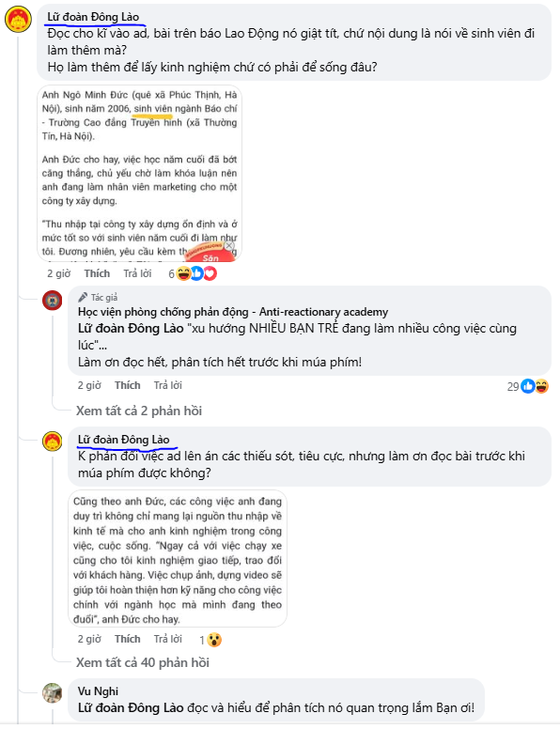
Task: Reply to the top comment via Trả lời
Action: [137, 273]
